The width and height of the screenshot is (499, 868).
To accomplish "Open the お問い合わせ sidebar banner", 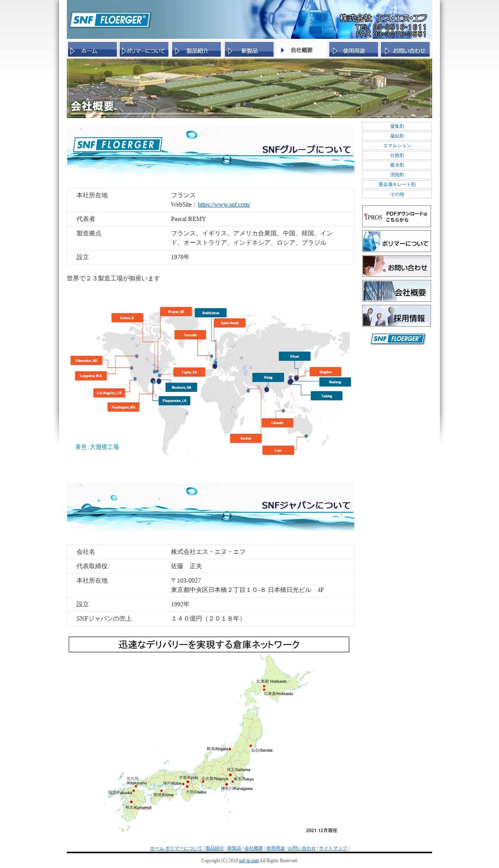I will click(396, 266).
